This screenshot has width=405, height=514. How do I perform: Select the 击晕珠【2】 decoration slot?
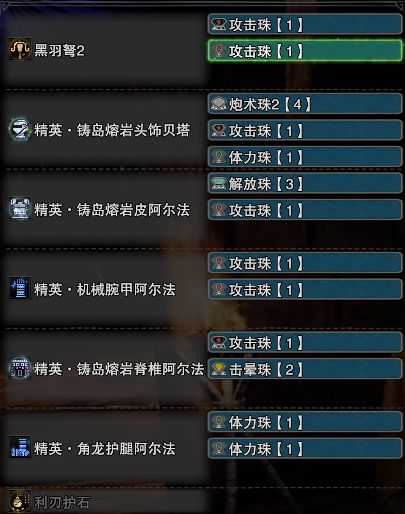(x=305, y=369)
